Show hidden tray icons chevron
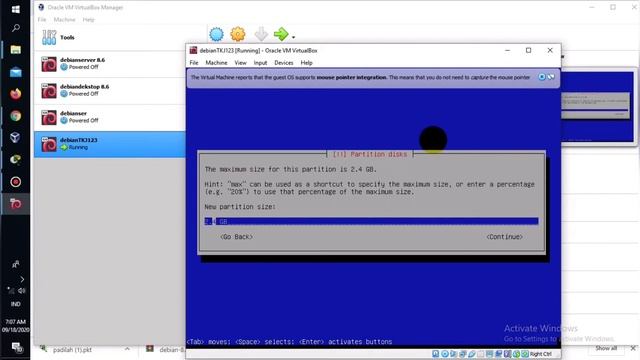 tap(22, 279)
